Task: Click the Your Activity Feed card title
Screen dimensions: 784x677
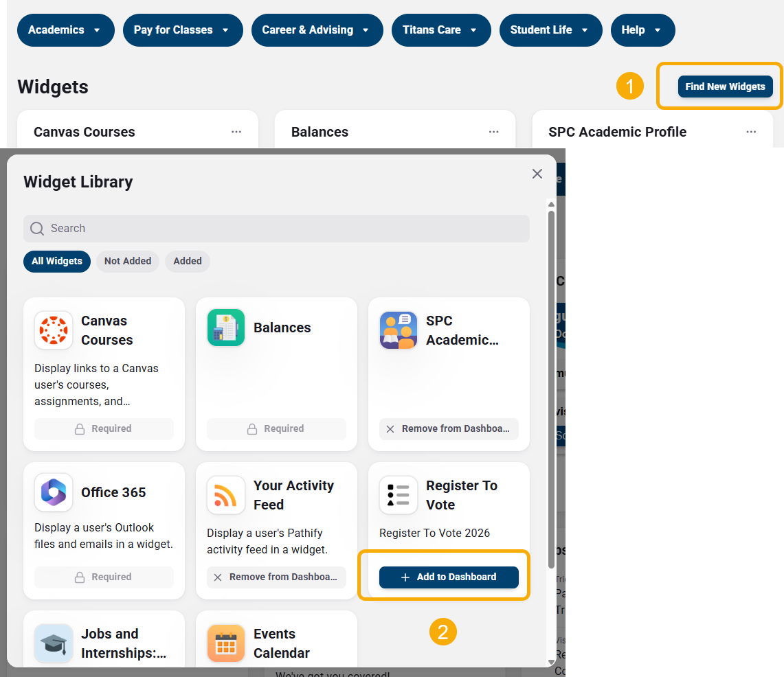Action: [x=293, y=495]
